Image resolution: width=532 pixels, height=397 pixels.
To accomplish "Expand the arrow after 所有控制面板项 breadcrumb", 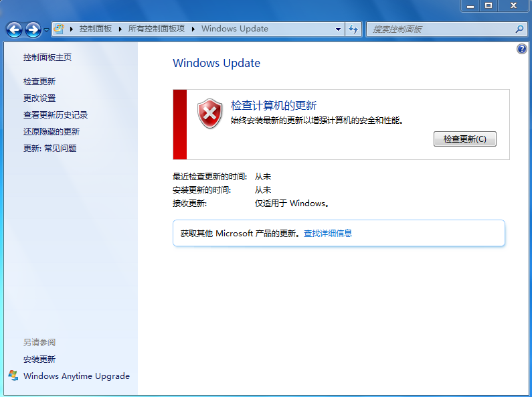I will 193,29.
